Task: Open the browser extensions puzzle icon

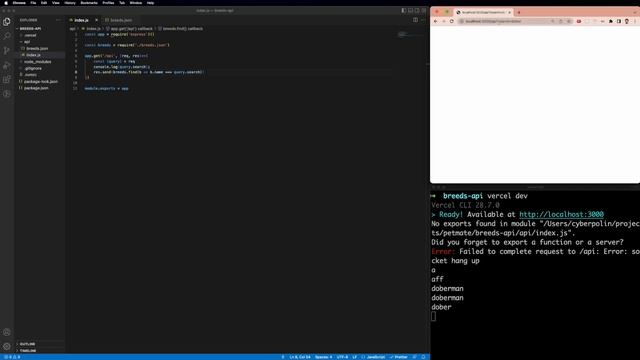Action: point(611,21)
